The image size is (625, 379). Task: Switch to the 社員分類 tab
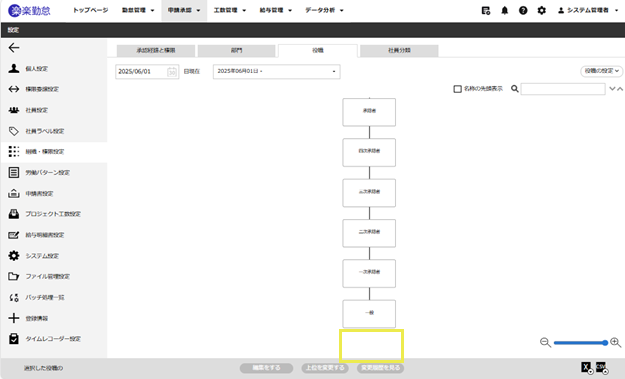click(399, 51)
